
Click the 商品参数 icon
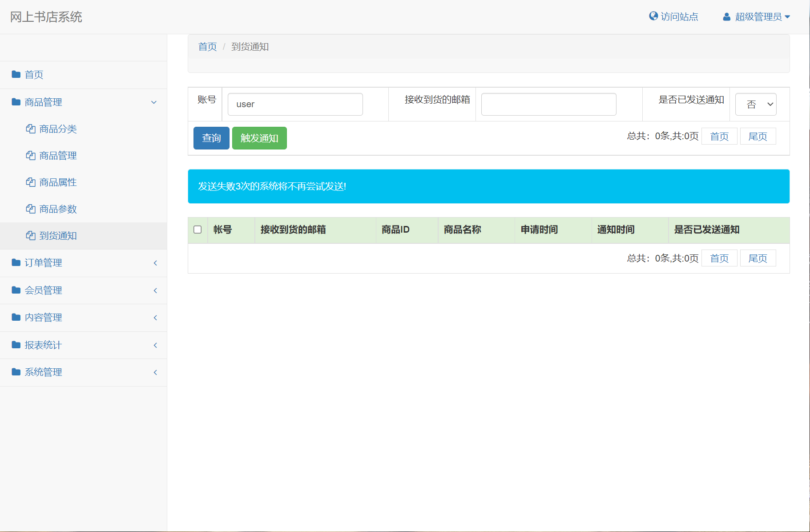pyautogui.click(x=30, y=209)
